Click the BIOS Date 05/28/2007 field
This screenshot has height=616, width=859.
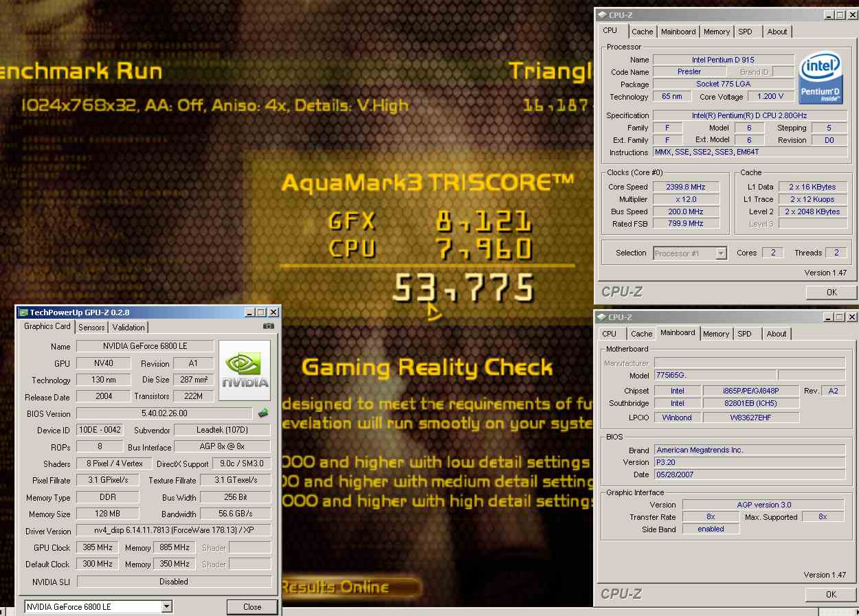[x=749, y=475]
